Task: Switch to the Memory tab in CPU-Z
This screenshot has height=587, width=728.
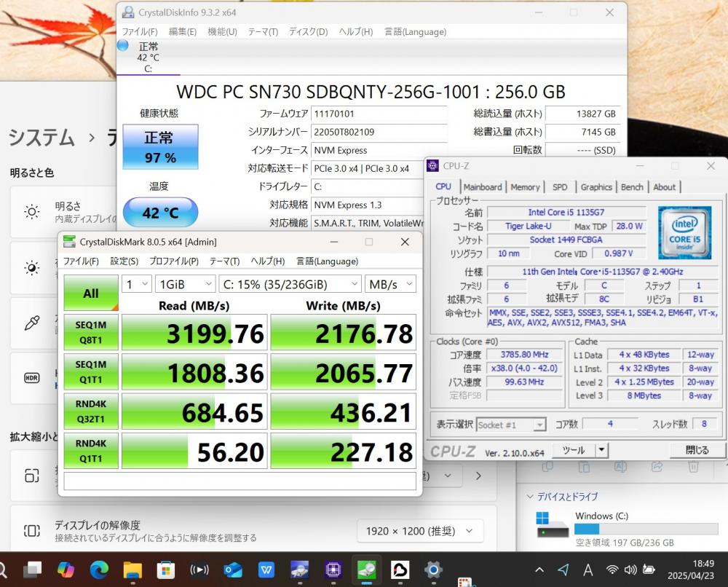Action: [x=525, y=187]
